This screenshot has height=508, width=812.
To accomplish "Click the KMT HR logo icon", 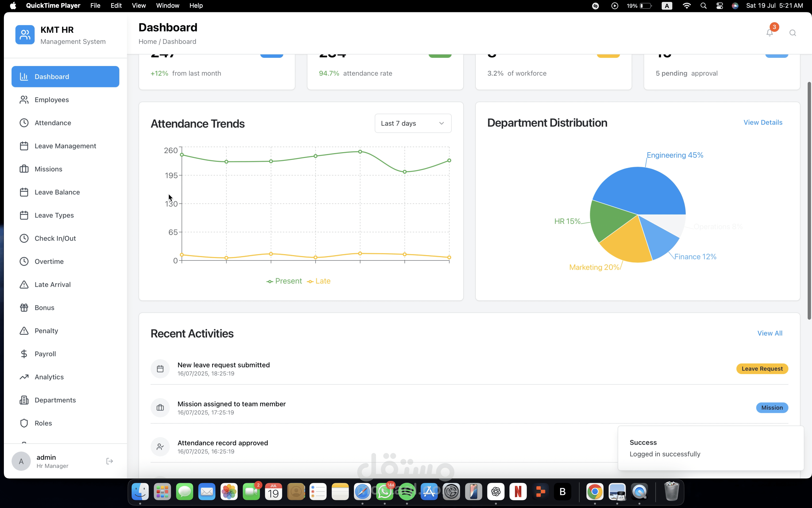I will (x=25, y=35).
